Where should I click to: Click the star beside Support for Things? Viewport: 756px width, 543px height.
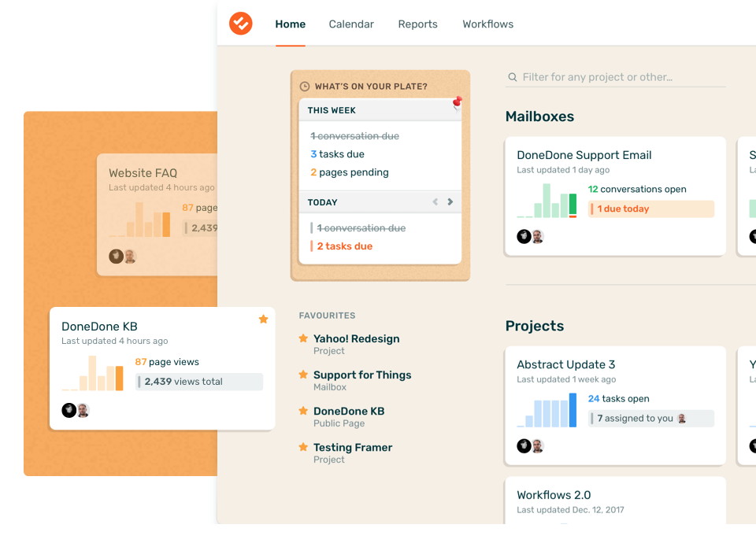(x=303, y=375)
